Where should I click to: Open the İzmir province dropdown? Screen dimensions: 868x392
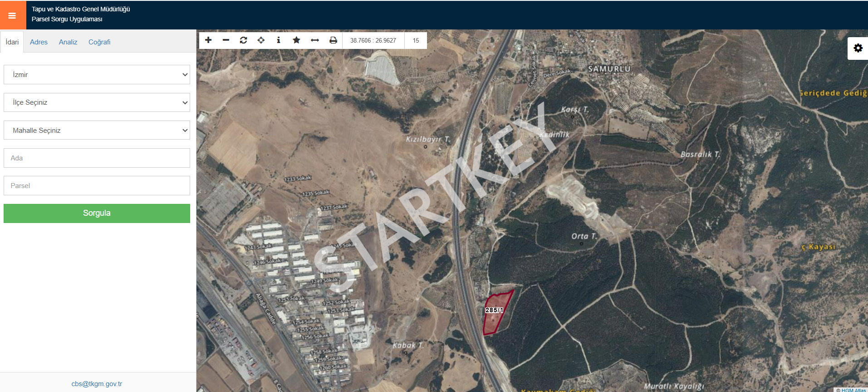coord(97,75)
